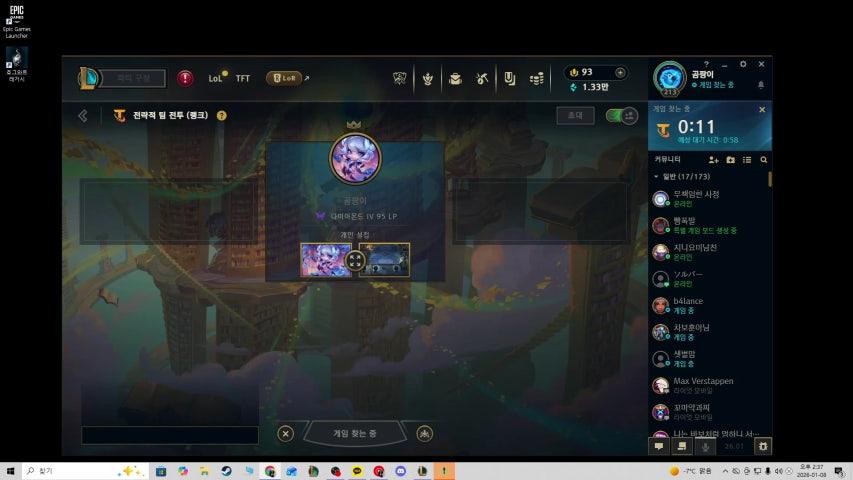Viewport: 853px width, 480px height.
Task: Click the 곰팡이 summoner avatar in lobby
Action: pyautogui.click(x=355, y=158)
